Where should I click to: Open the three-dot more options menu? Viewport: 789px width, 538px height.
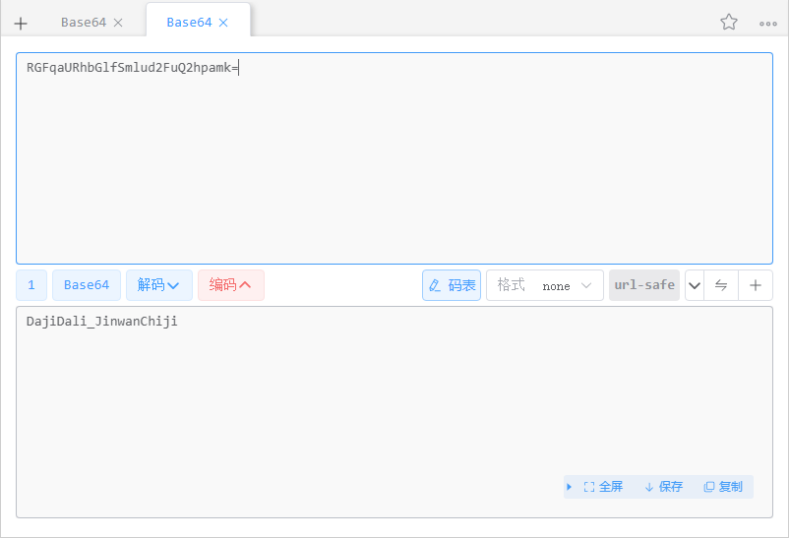[x=767, y=23]
